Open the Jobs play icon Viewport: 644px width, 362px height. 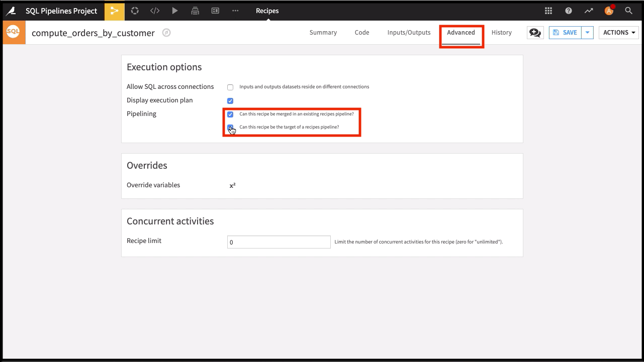(x=174, y=11)
